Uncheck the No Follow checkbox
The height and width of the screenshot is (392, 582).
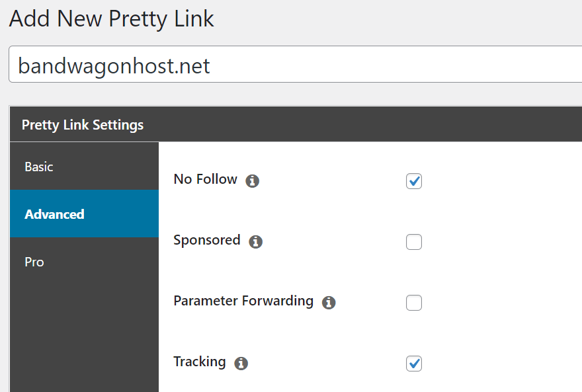(414, 181)
